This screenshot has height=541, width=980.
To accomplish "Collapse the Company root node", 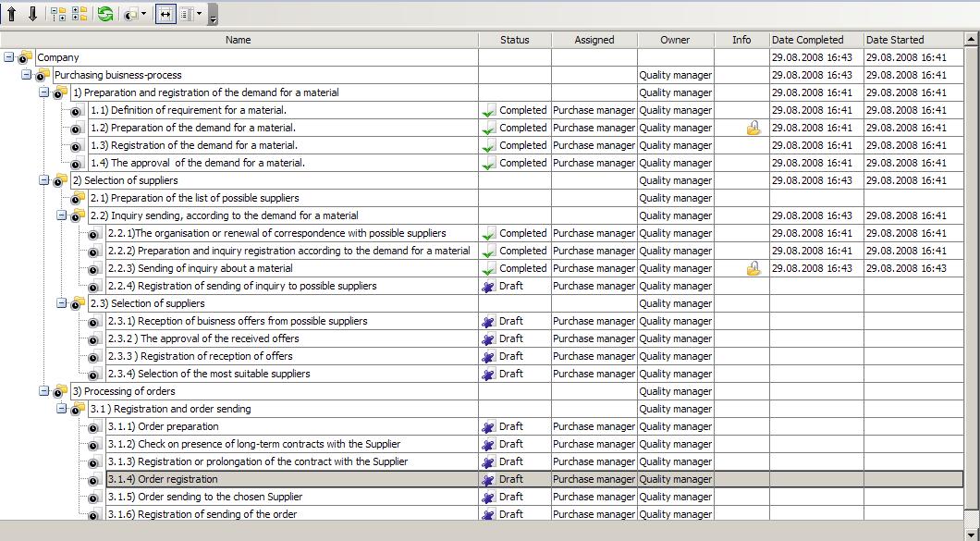I will coord(8,57).
